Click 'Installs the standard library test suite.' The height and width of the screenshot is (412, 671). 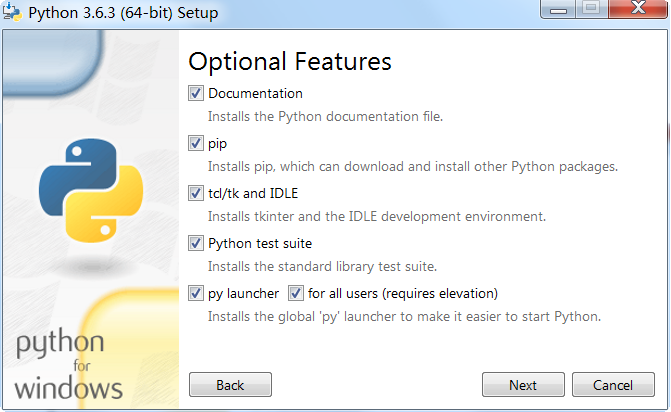pyautogui.click(x=322, y=267)
